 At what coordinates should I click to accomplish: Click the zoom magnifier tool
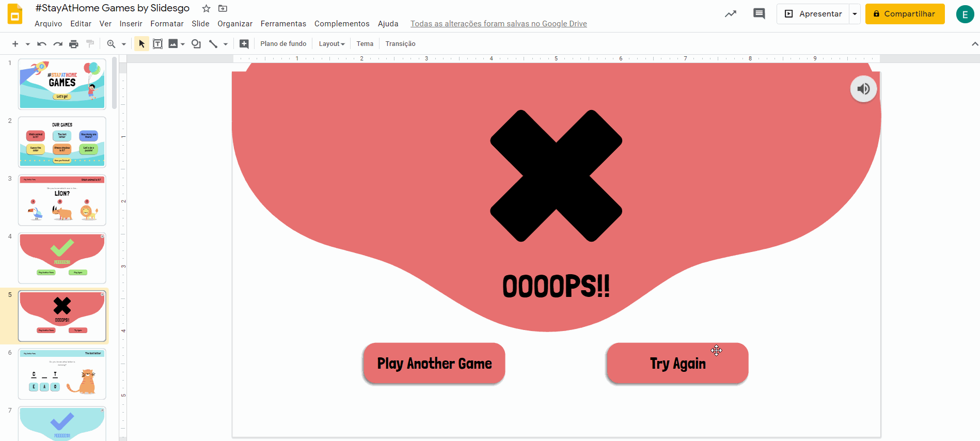click(111, 44)
